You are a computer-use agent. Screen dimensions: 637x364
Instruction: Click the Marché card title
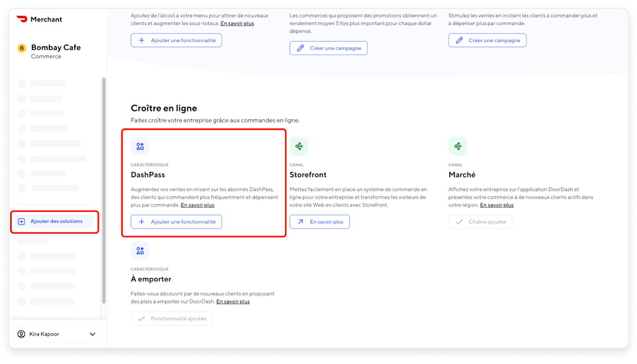[x=462, y=175]
